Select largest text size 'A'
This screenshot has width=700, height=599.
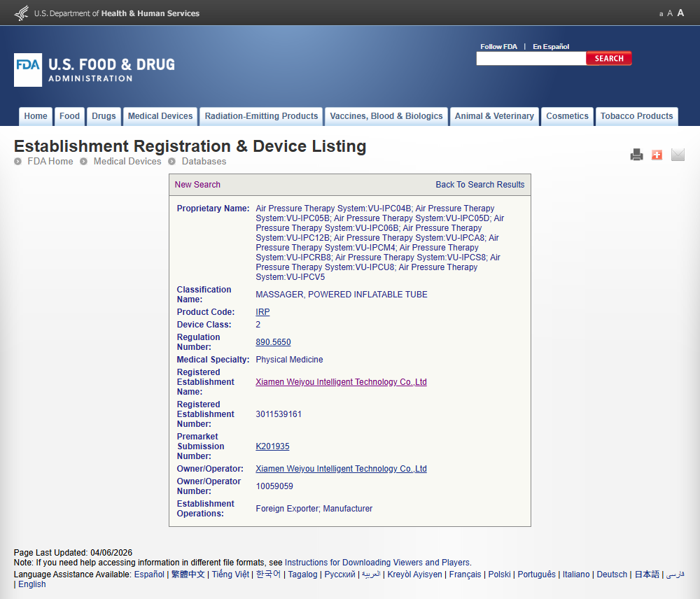680,13
